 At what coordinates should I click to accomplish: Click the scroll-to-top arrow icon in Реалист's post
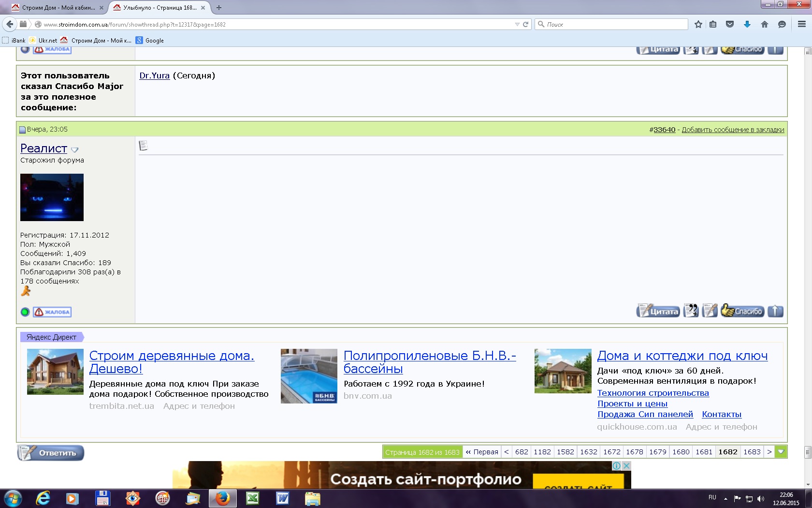[x=775, y=311]
